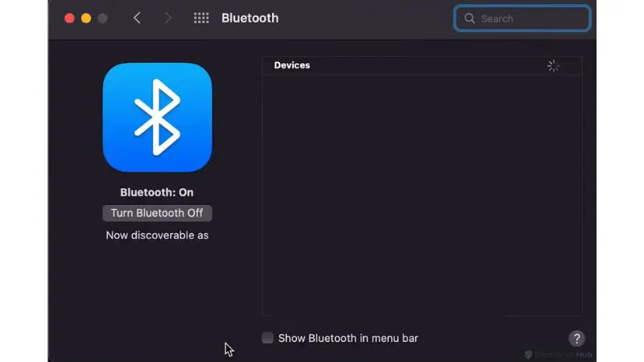The image size is (644, 362).
Task: Minimize window with the yellow button
Action: [86, 18]
